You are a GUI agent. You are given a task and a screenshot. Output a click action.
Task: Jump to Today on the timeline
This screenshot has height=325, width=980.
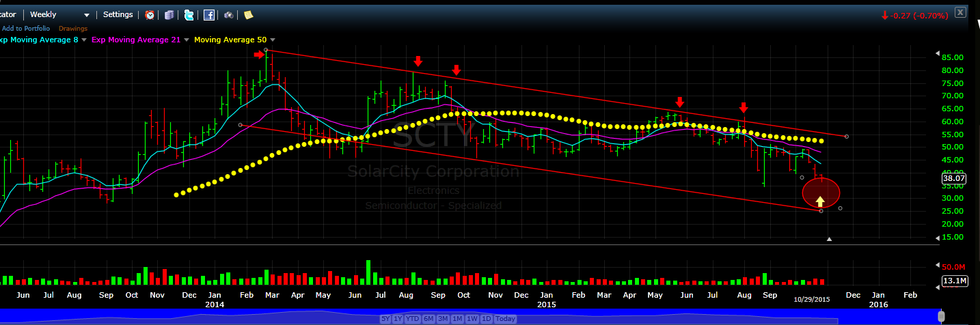coord(506,319)
